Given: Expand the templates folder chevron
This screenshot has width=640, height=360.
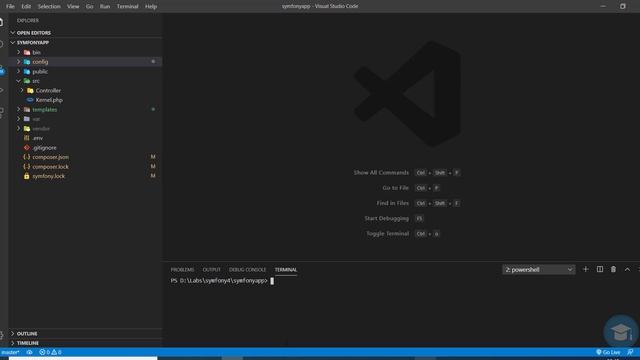Looking at the screenshot, I should tap(18, 109).
